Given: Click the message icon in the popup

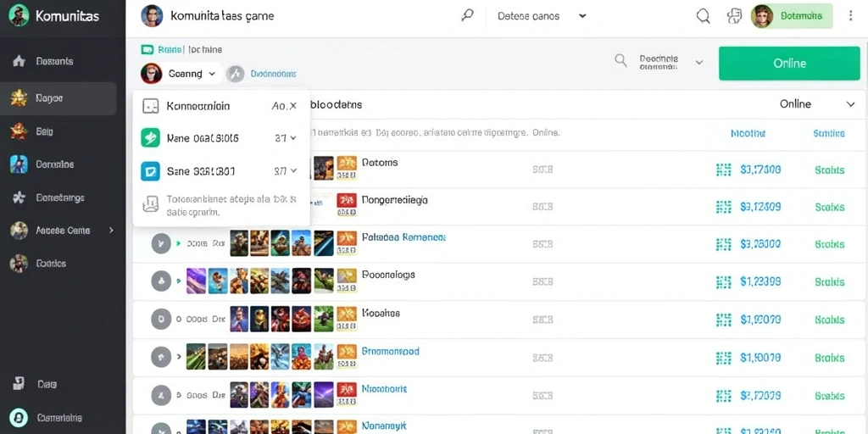Looking at the screenshot, I should (150, 204).
